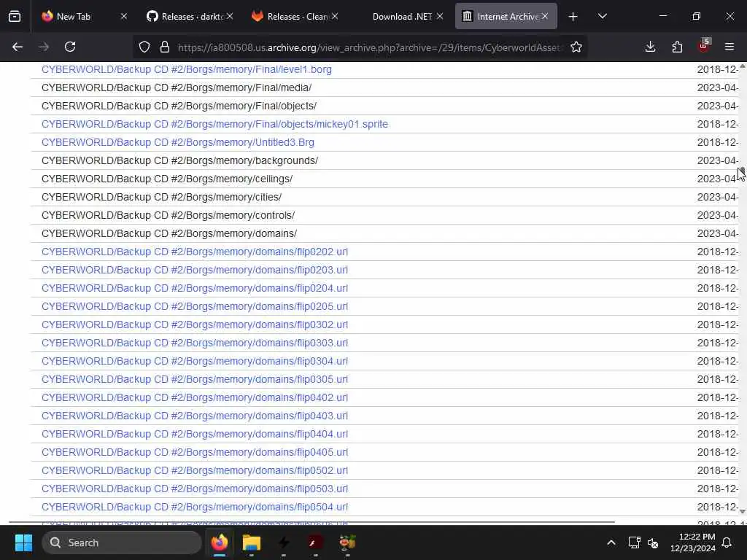The height and width of the screenshot is (560, 747).
Task: Open the notifications bell
Action: pyautogui.click(x=727, y=542)
